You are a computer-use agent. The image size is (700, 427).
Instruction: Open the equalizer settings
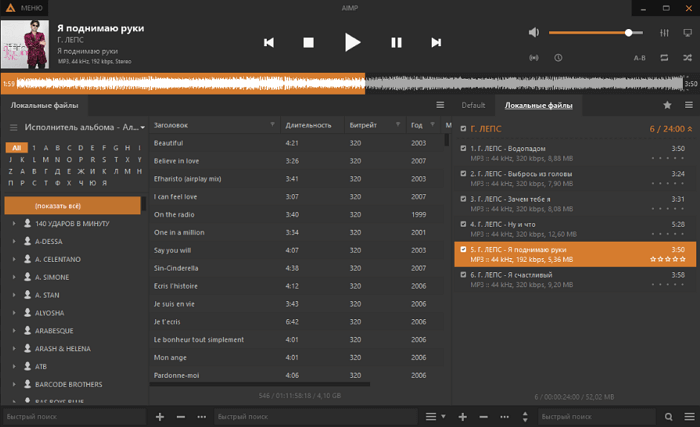(665, 32)
